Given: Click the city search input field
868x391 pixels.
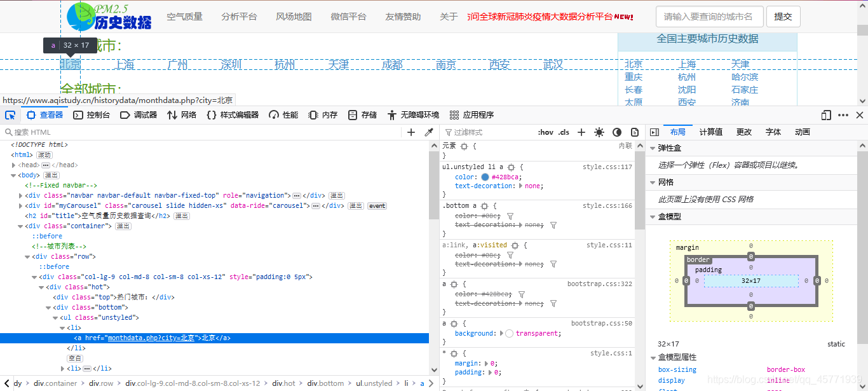Looking at the screenshot, I should [x=709, y=17].
